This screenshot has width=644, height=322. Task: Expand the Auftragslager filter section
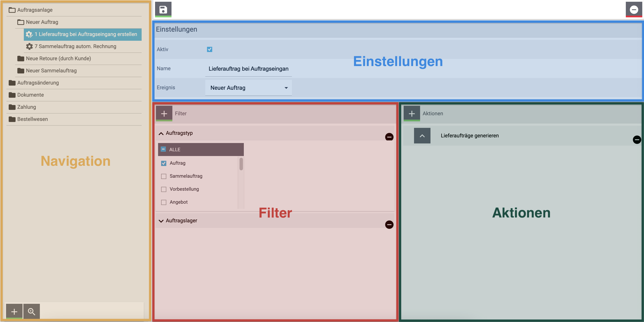tap(161, 221)
